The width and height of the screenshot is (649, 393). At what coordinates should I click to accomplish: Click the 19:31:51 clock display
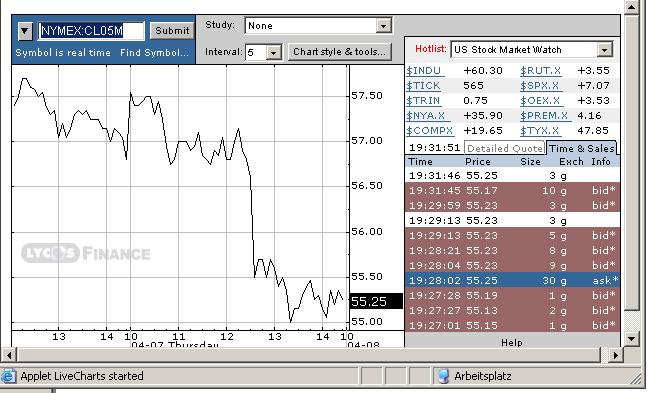point(435,148)
